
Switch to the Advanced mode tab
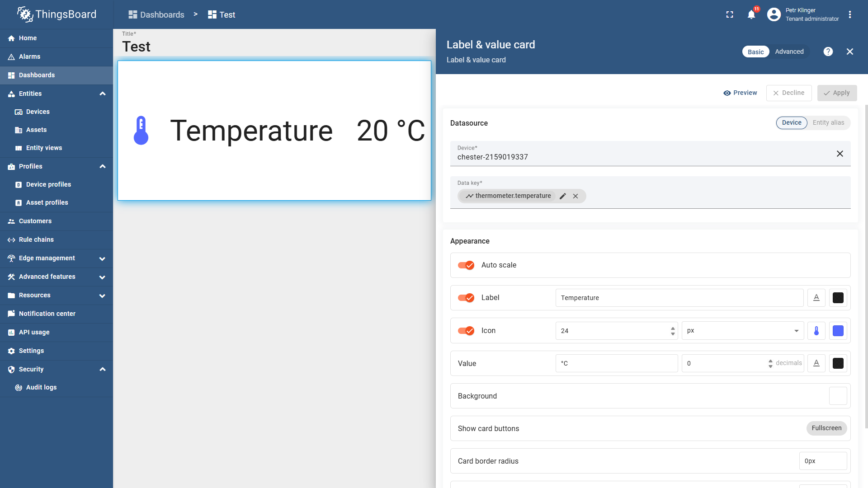789,52
